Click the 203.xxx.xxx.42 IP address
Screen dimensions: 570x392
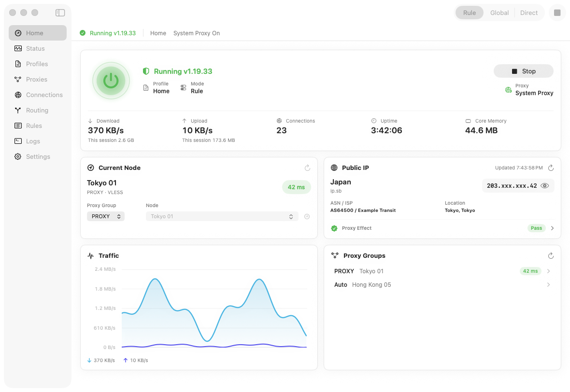click(512, 186)
